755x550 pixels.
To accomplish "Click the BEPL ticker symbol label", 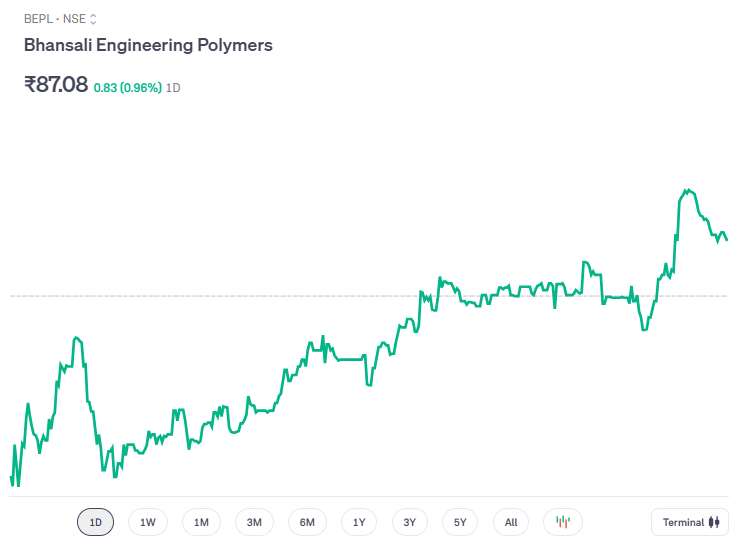I will 39,19.
